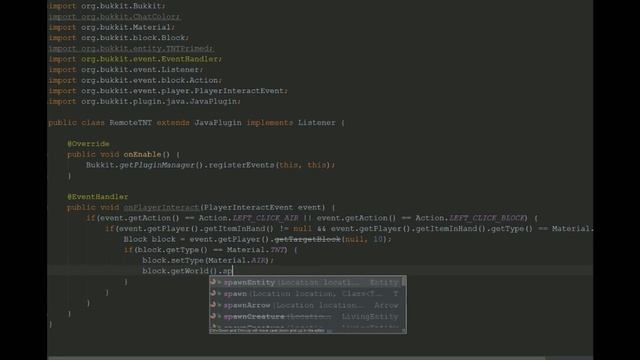Click import org.bukkit.plugin.java.JavaPlugin line
This screenshot has height=360, width=640.
click(144, 102)
